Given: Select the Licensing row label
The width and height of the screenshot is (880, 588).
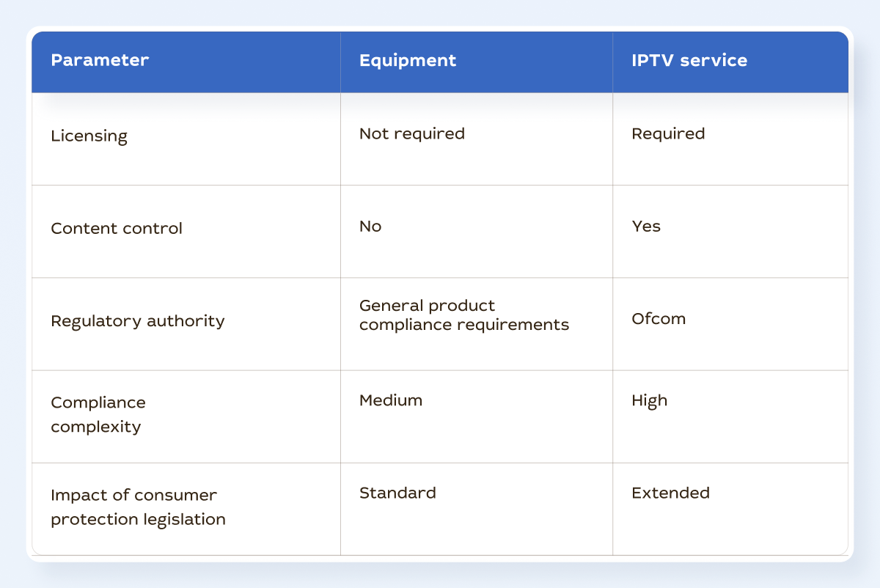Looking at the screenshot, I should click(x=89, y=136).
